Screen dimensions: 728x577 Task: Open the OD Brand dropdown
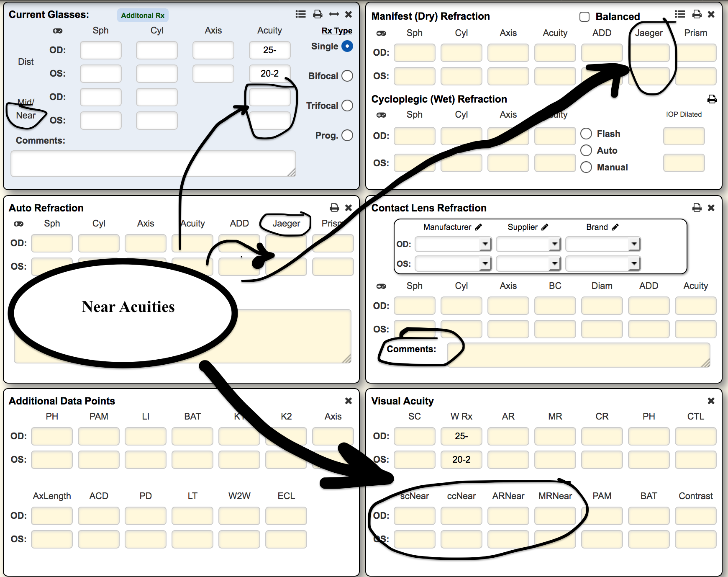[634, 244]
